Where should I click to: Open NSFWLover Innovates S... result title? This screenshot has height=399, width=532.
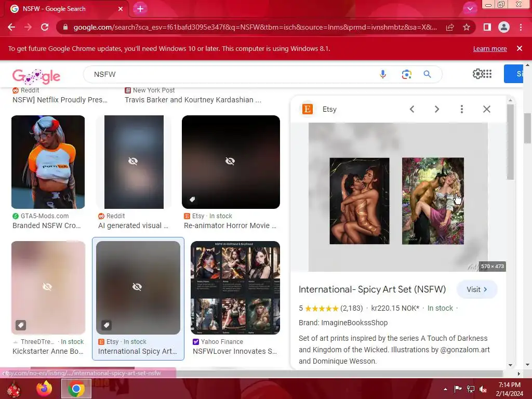tap(235, 352)
